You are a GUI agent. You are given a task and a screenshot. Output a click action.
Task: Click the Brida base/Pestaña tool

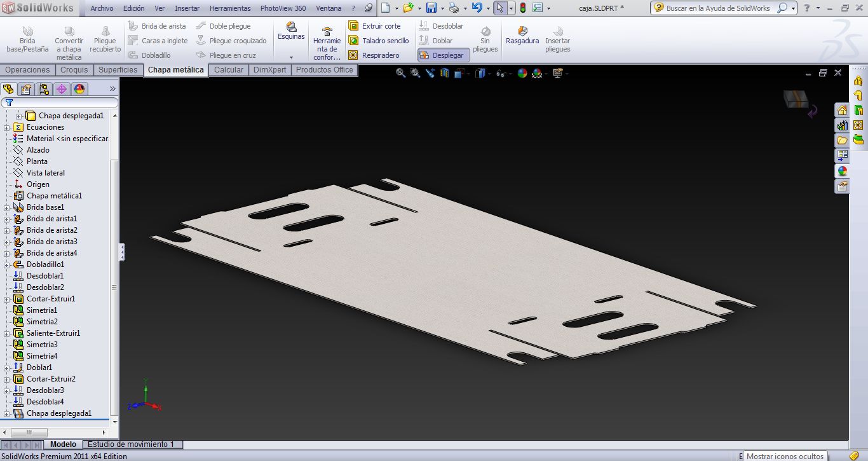(x=27, y=39)
